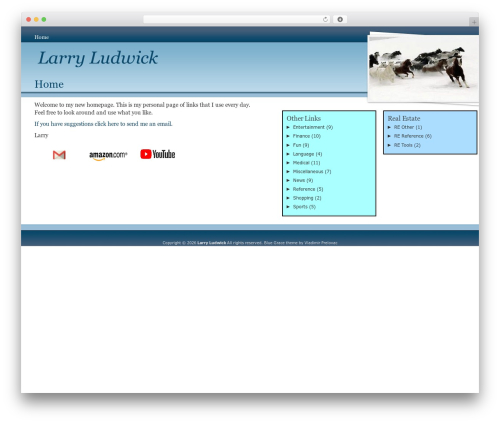Viewport: 500px width, 423px height.
Task: Open Sports (5) category link
Action: click(x=304, y=207)
